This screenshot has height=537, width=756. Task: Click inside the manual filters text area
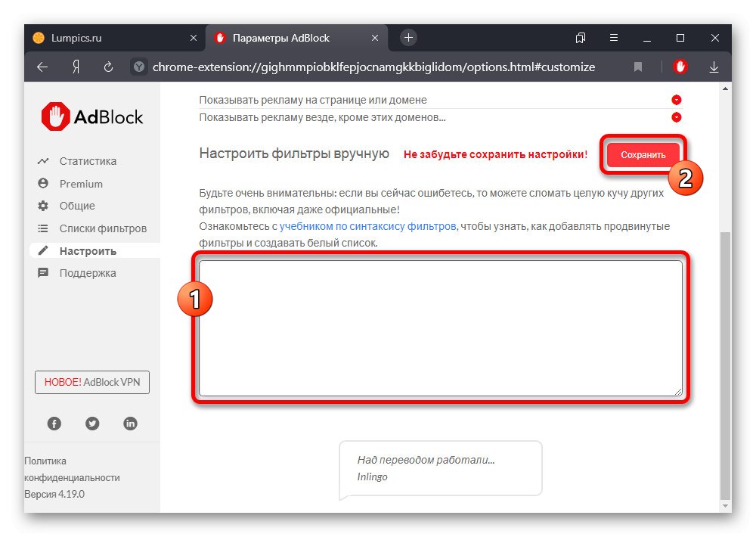(441, 328)
